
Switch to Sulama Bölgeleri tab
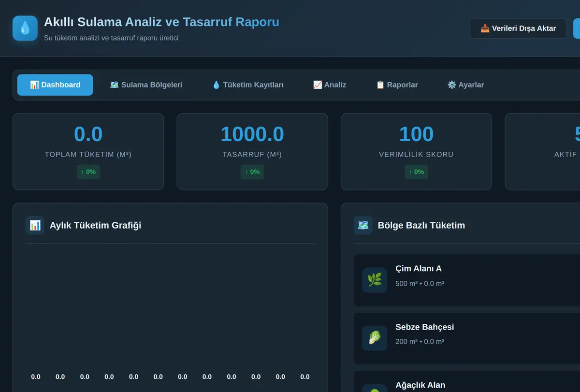146,85
